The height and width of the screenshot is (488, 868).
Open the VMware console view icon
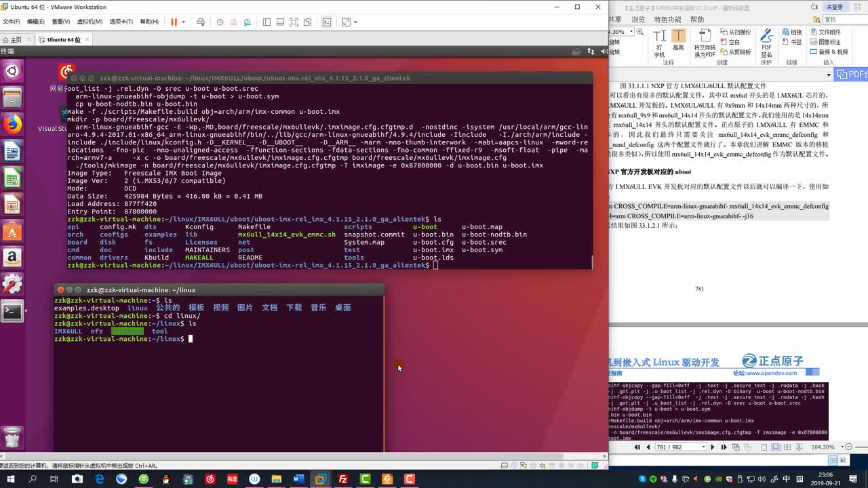pos(326,22)
